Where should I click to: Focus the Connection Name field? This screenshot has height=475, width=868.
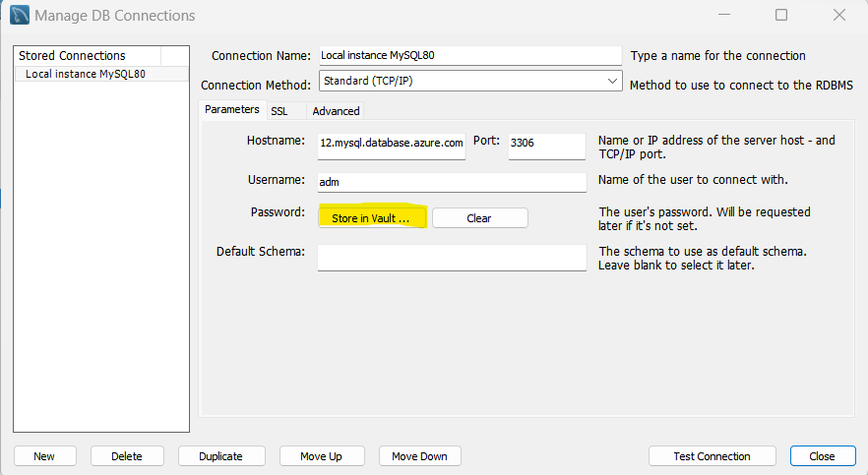click(470, 55)
